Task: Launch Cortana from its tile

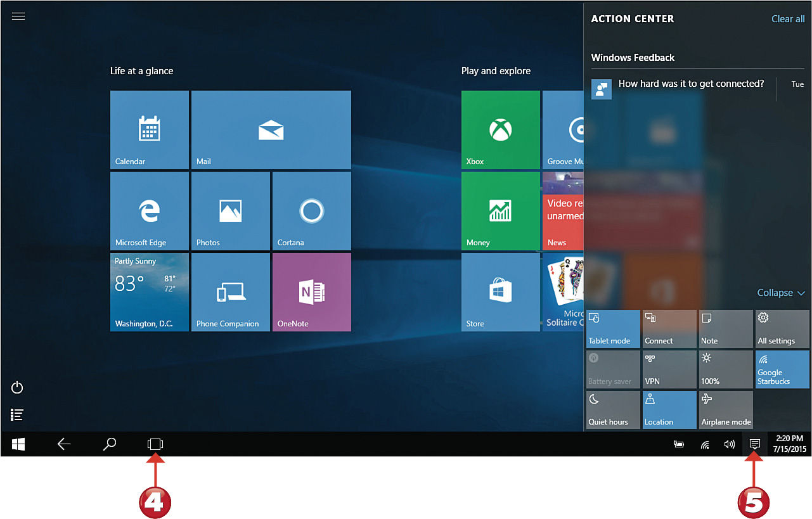Action: click(312, 211)
